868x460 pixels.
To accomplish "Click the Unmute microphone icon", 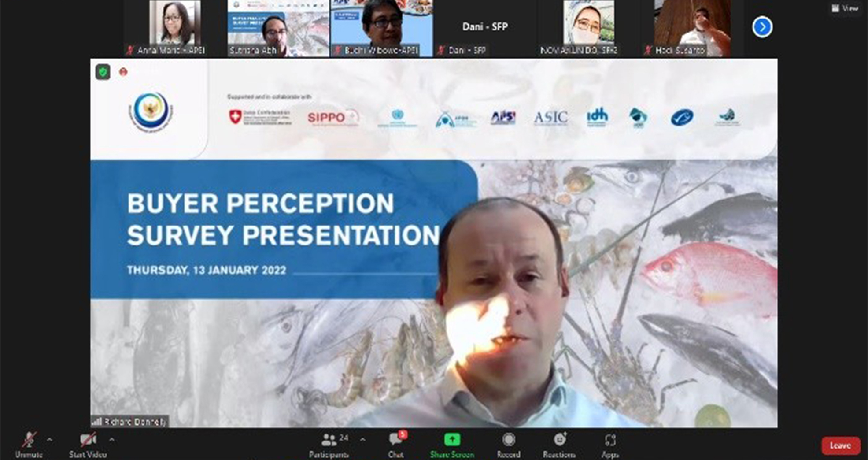I will click(29, 440).
